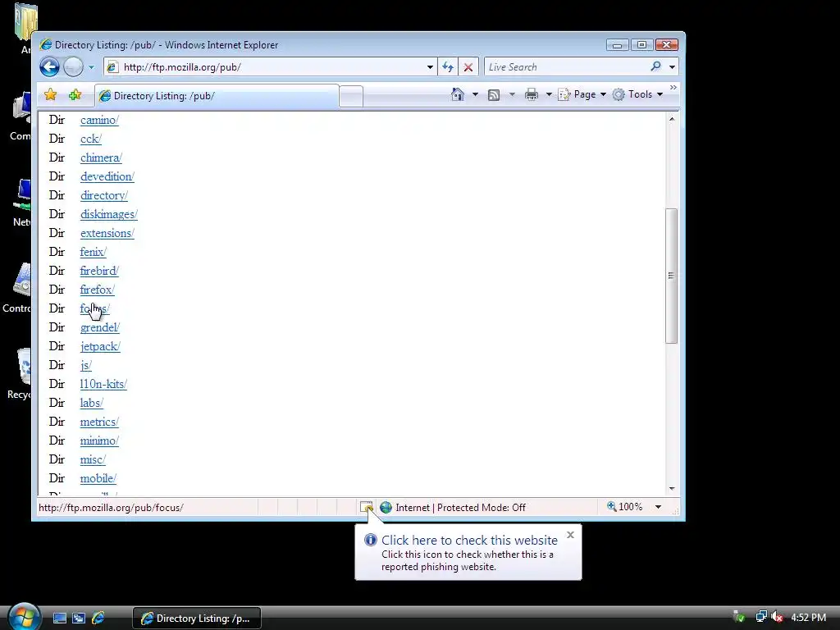Click the 4:52 PM taskbar clock
The width and height of the screenshot is (840, 630).
[x=808, y=617]
